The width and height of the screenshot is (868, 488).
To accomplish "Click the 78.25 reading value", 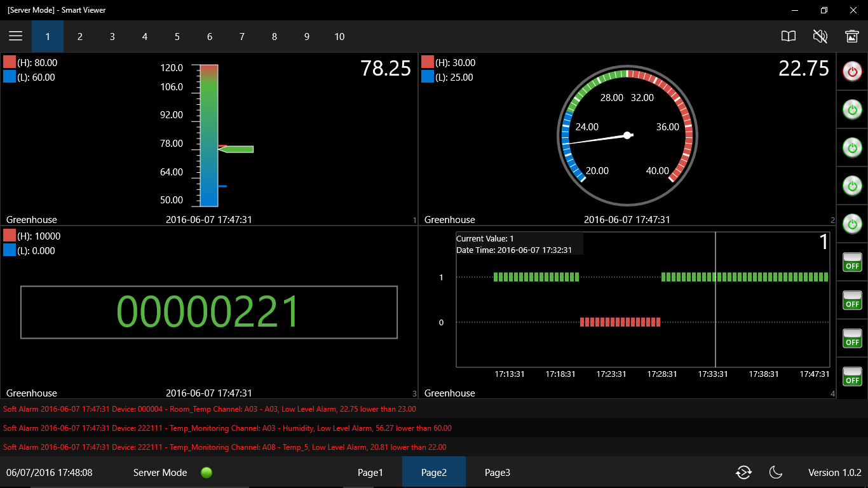I will click(x=386, y=68).
